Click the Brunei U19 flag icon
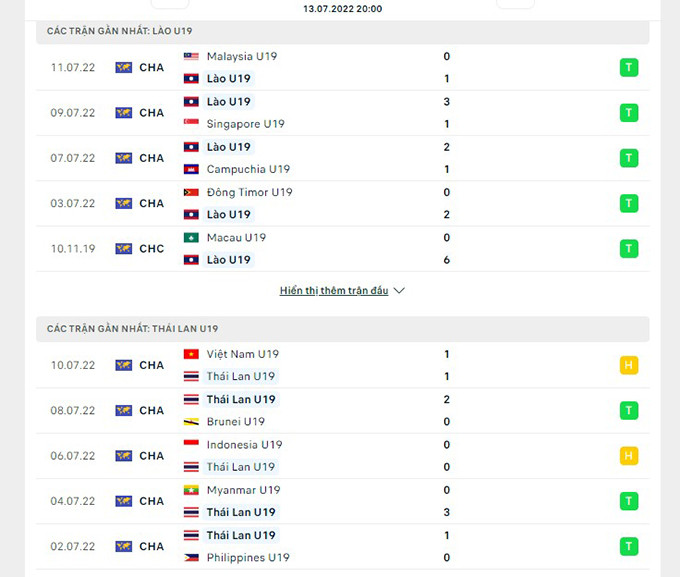The width and height of the screenshot is (680, 577). coord(191,422)
